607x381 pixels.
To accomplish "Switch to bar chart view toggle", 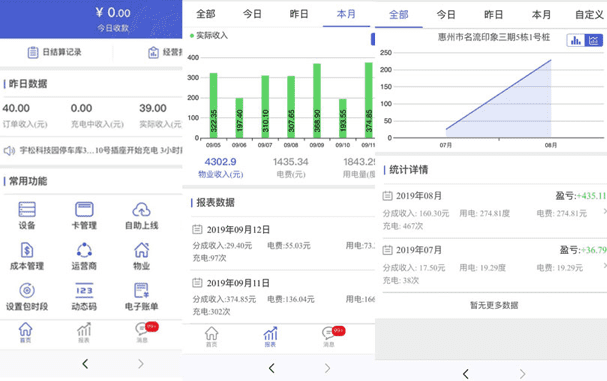I will point(576,40).
